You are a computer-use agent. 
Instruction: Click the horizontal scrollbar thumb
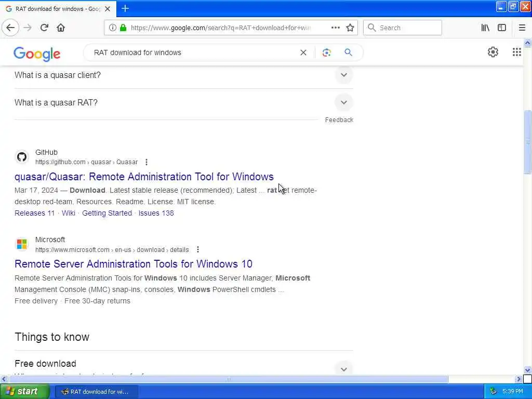point(228,379)
